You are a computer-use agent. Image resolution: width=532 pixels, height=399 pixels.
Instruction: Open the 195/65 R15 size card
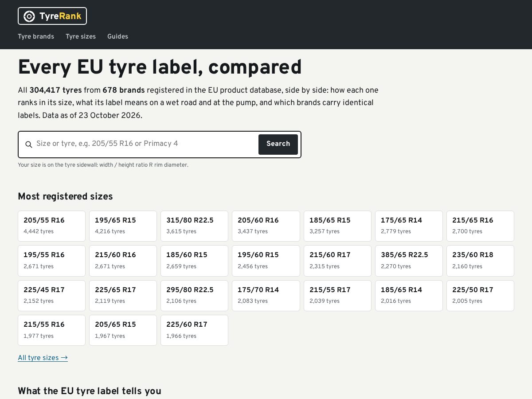[x=123, y=226]
